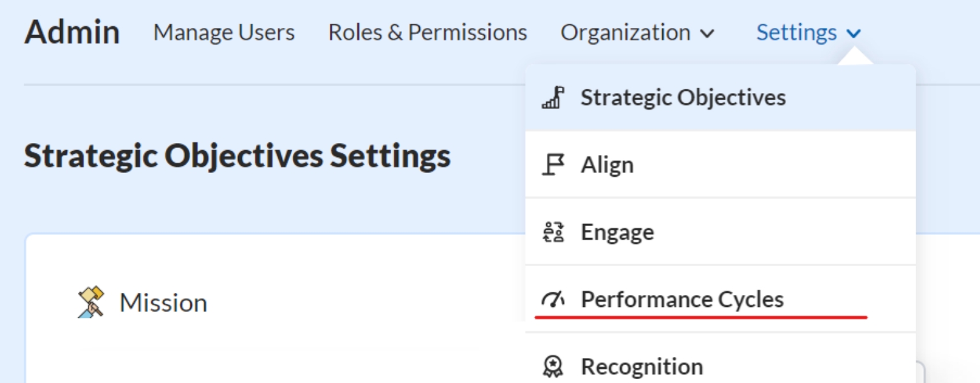Click the Admin page title
The height and width of the screenshot is (383, 980).
click(x=72, y=32)
